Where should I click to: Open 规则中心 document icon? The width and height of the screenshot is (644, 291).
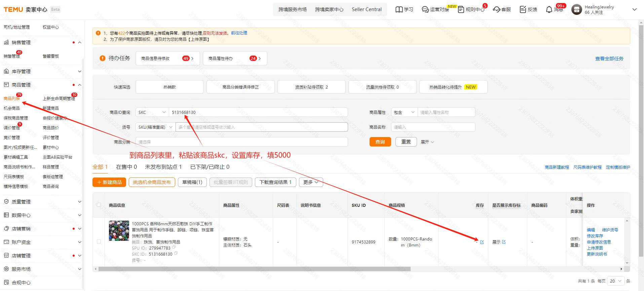point(461,9)
